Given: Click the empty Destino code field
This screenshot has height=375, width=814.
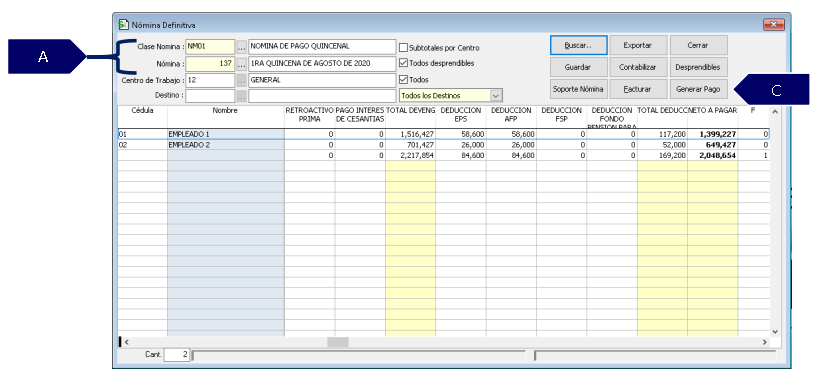Looking at the screenshot, I should [210, 96].
